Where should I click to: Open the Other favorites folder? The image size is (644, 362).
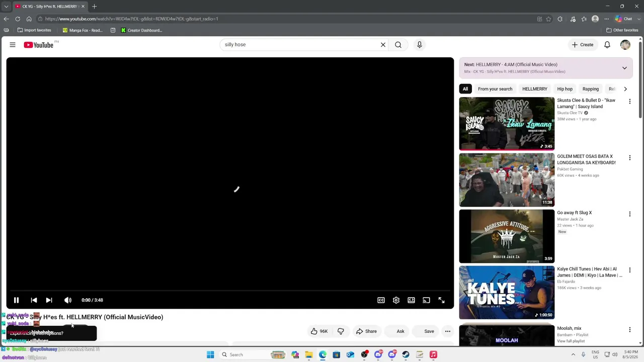pos(622,30)
